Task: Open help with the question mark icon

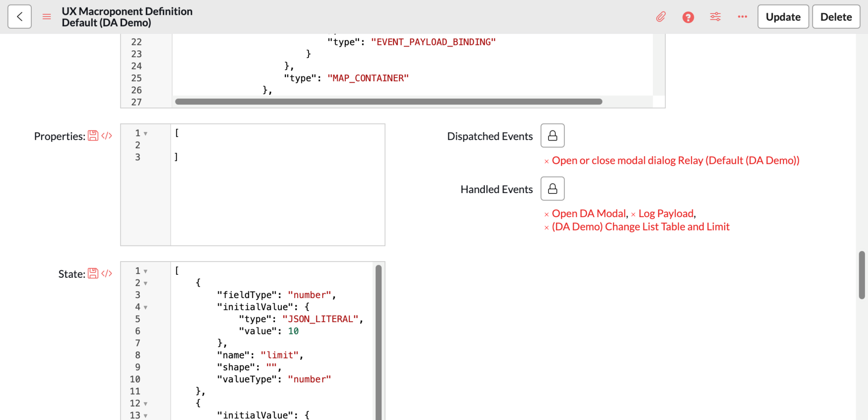Action: [x=688, y=17]
